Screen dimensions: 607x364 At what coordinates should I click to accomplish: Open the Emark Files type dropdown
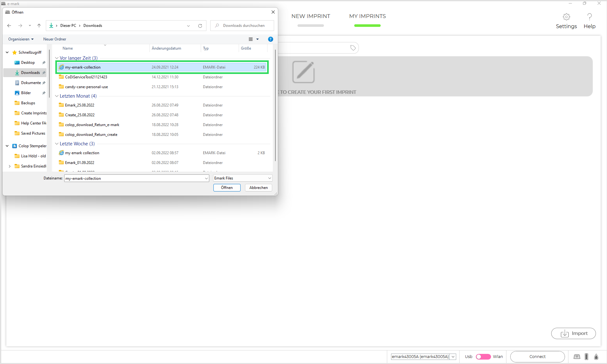[242, 178]
